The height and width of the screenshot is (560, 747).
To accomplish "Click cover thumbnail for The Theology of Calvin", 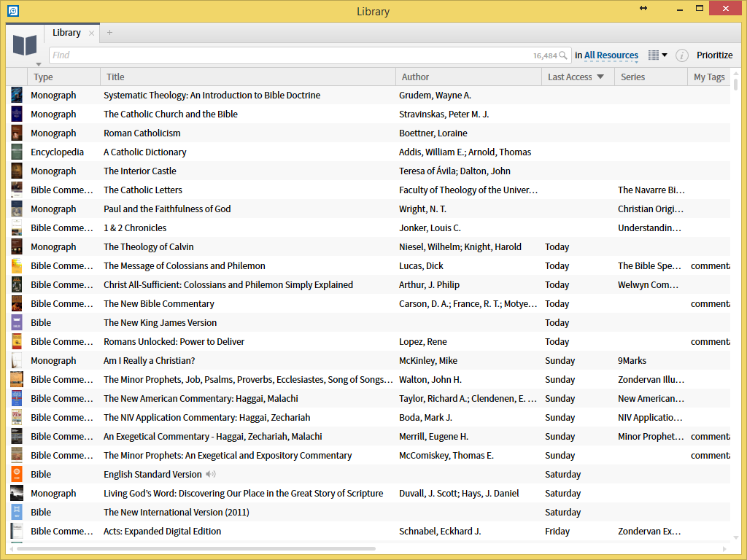I will click(x=17, y=246).
